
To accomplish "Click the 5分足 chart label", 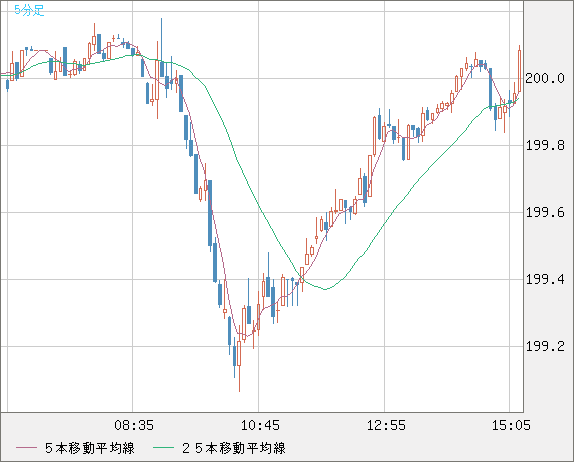I will click(29, 10).
